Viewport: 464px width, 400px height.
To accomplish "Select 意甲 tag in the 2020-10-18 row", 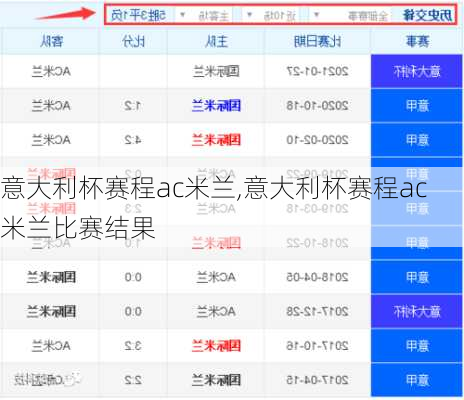I will (417, 106).
